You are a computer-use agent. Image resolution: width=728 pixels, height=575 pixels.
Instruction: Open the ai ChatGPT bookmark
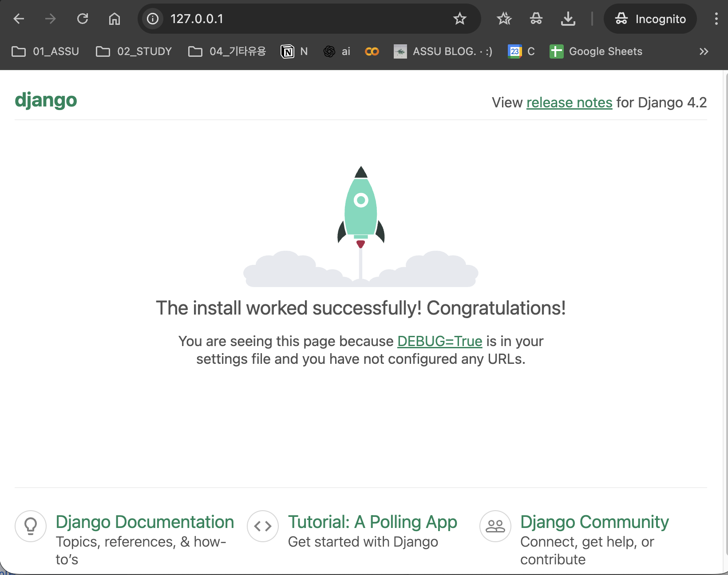[337, 51]
